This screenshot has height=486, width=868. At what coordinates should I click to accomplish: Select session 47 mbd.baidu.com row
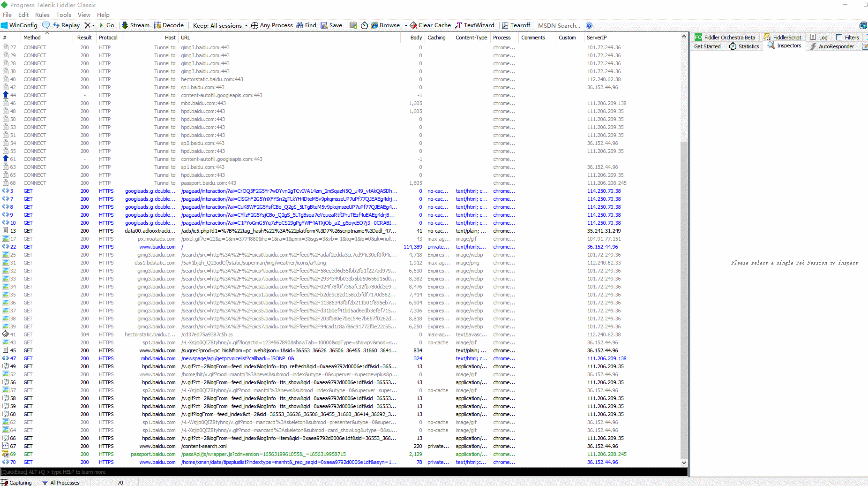point(340,358)
